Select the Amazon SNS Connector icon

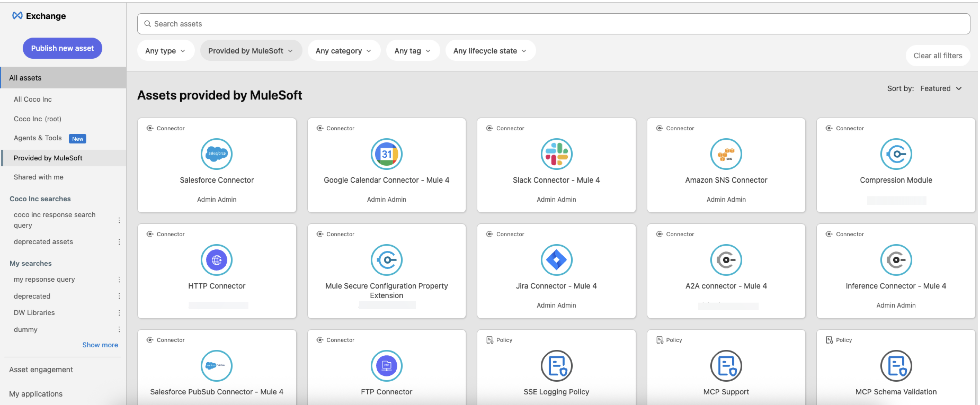pos(726,154)
